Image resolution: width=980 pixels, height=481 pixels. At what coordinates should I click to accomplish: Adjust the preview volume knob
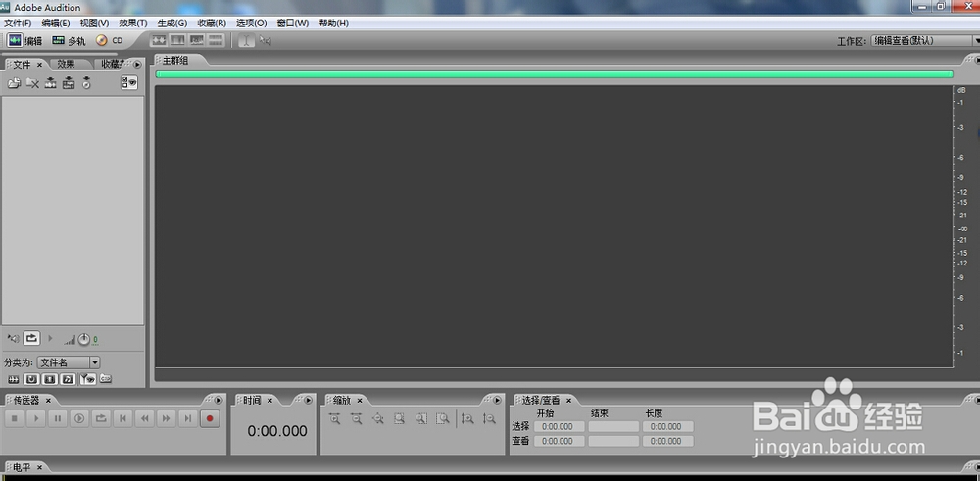click(83, 340)
